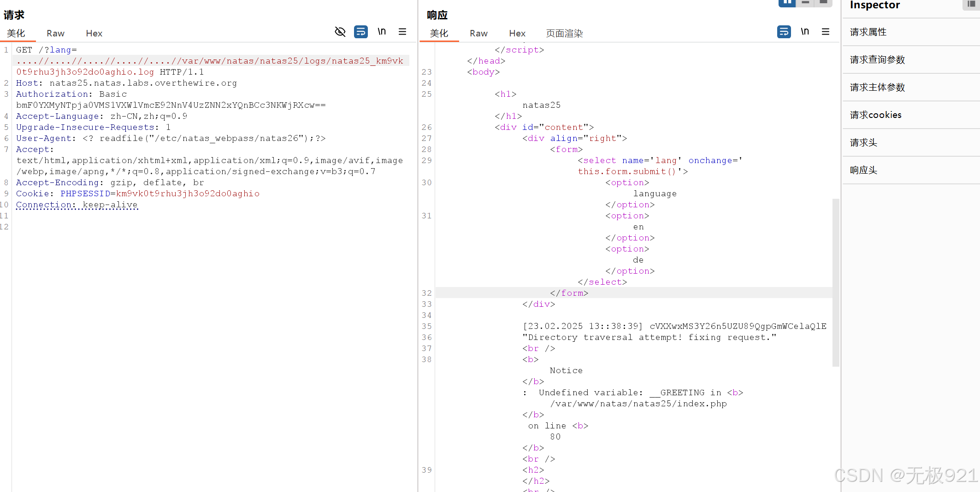Click the Authorization: Basic header line
Screen dimensions: 980x492
pos(71,94)
